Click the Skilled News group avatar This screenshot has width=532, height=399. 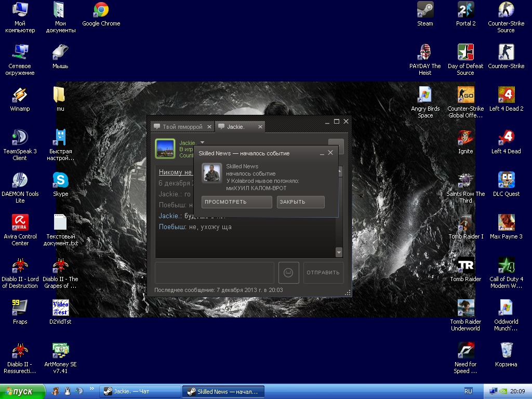coord(212,173)
